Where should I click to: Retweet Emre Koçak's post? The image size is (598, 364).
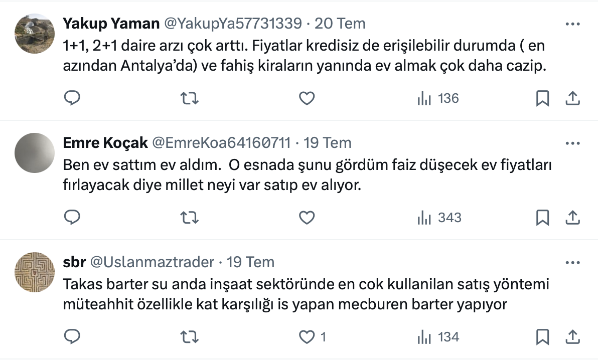coord(189,218)
